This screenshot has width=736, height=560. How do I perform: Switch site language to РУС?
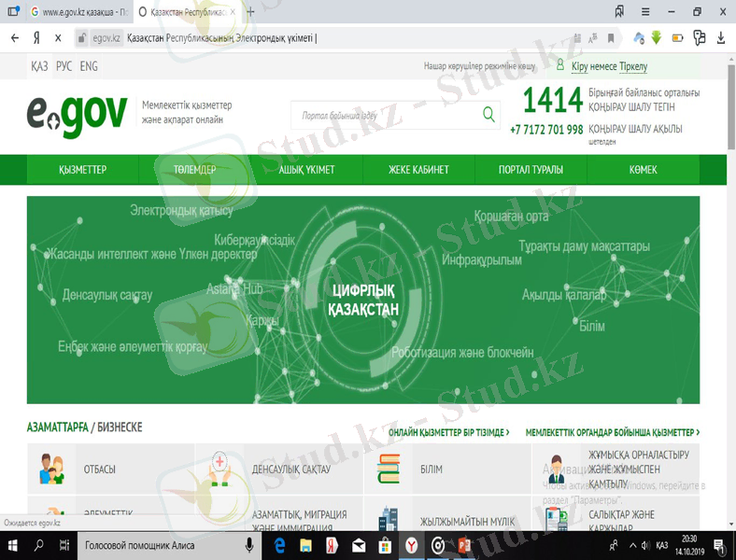tap(64, 66)
